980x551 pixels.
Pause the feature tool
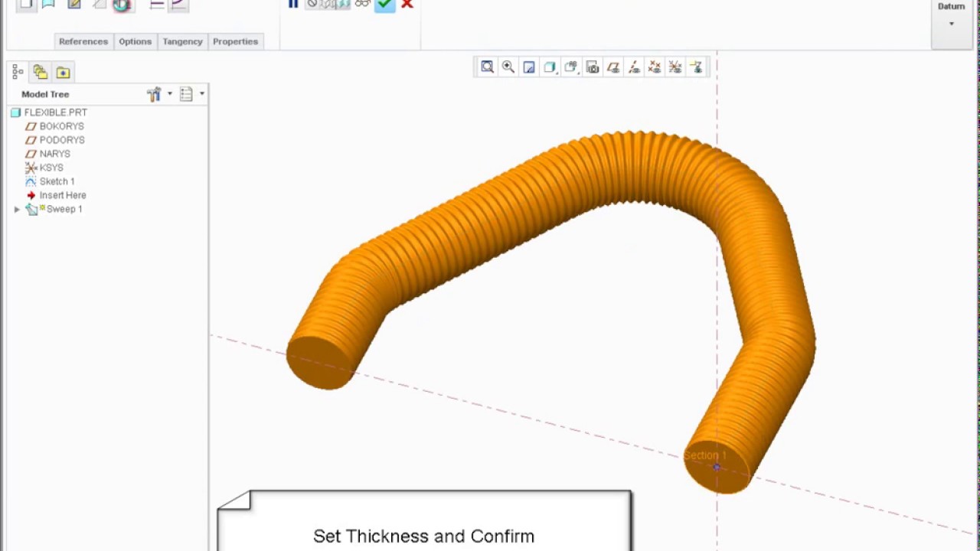click(x=293, y=5)
